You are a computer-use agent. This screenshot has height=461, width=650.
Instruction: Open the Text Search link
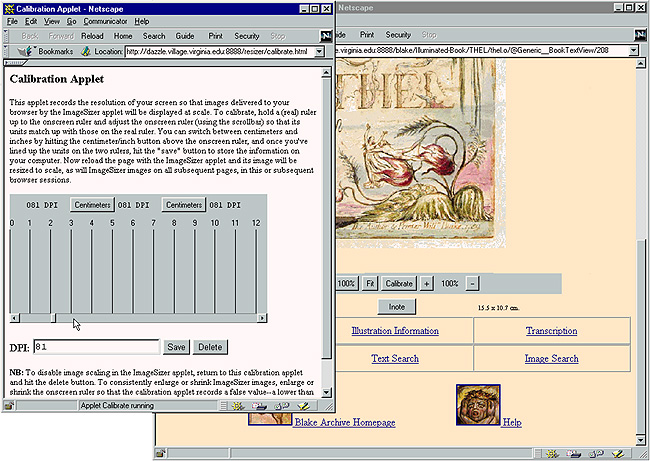click(395, 359)
